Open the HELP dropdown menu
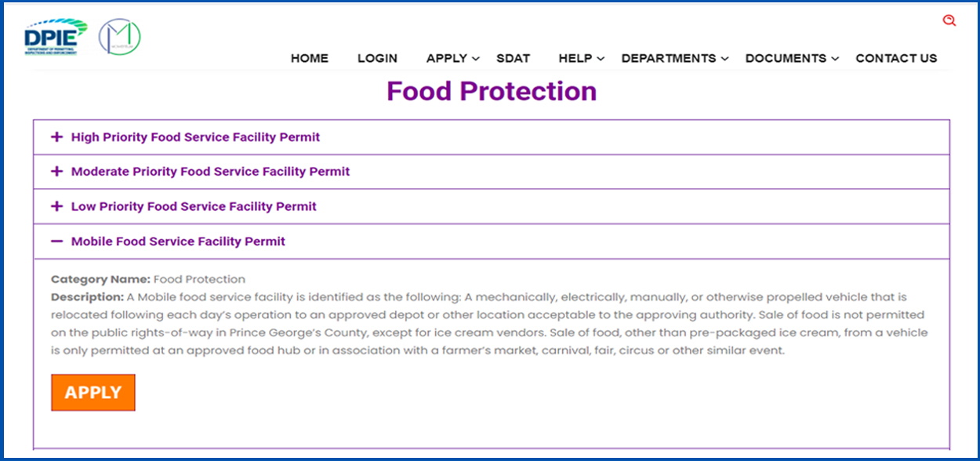This screenshot has width=980, height=461. tap(581, 58)
